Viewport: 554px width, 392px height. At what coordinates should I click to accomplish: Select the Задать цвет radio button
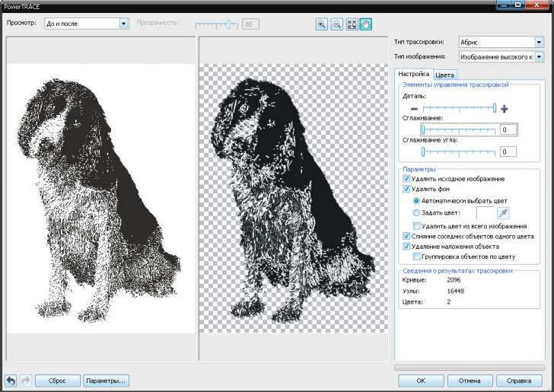[x=415, y=213]
